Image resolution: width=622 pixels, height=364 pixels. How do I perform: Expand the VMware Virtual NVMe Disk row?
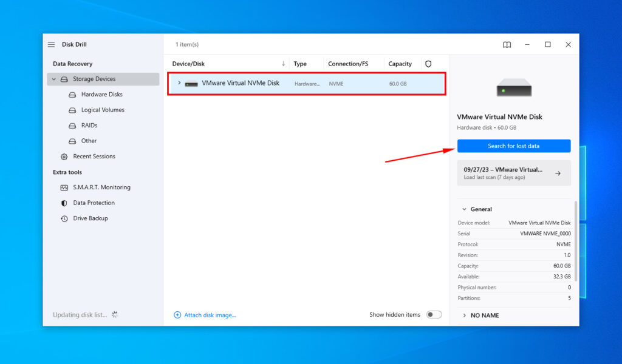click(x=179, y=83)
